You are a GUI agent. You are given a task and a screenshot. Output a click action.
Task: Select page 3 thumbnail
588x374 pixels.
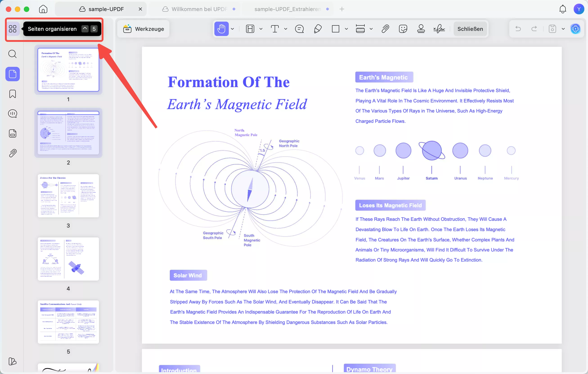pyautogui.click(x=68, y=196)
